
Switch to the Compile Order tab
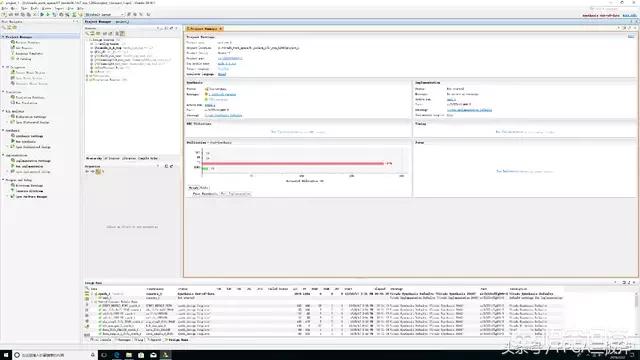point(147,158)
